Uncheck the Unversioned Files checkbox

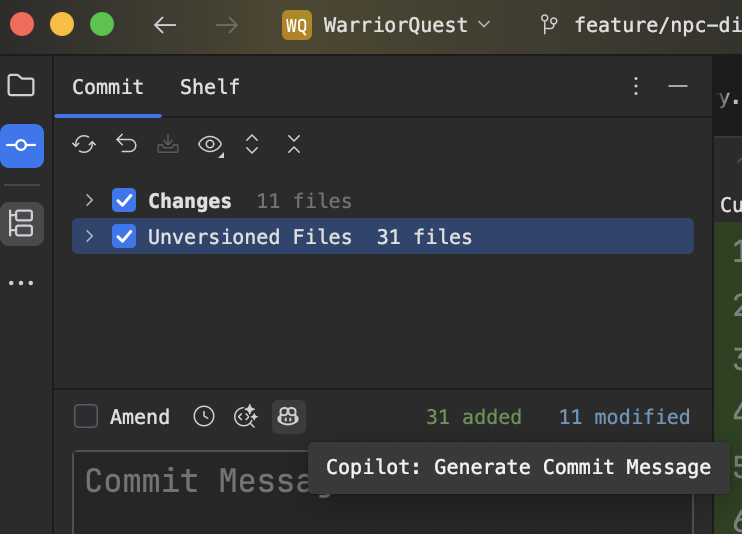(124, 237)
